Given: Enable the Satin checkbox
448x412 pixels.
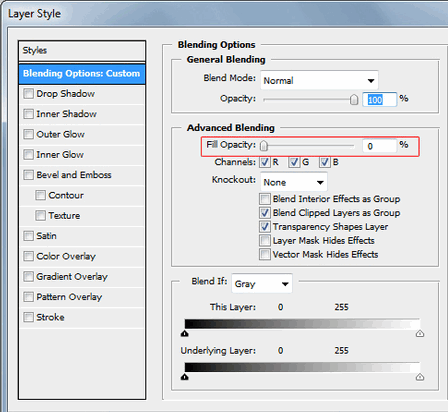Looking at the screenshot, I should 28,236.
